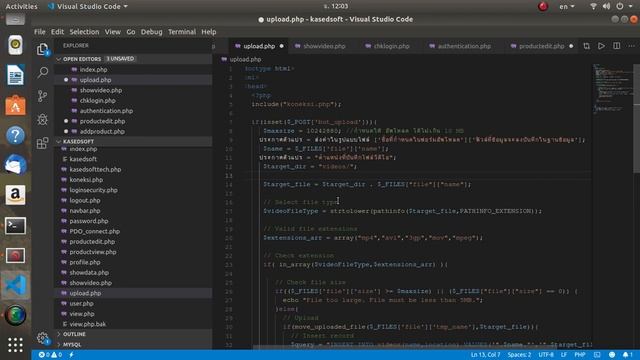Viewport: 640px width, 360px height.
Task: Open the Extensions view icon
Action: (x=42, y=143)
